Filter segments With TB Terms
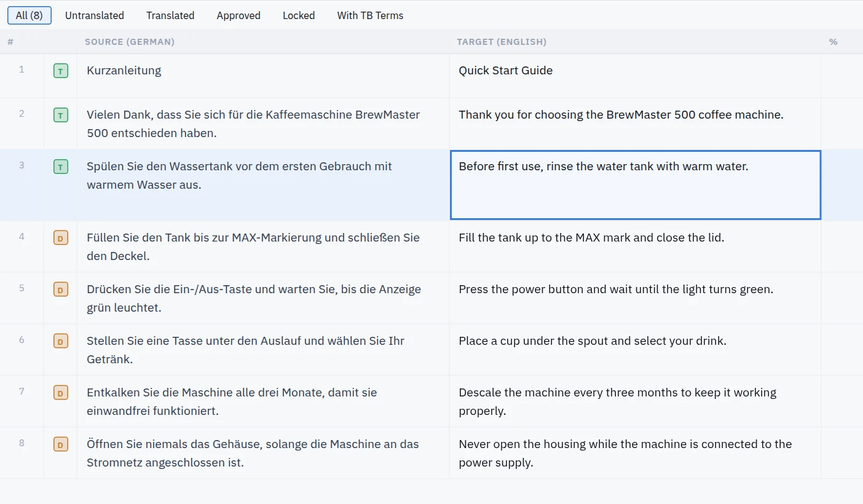This screenshot has width=863, height=504. [x=370, y=15]
